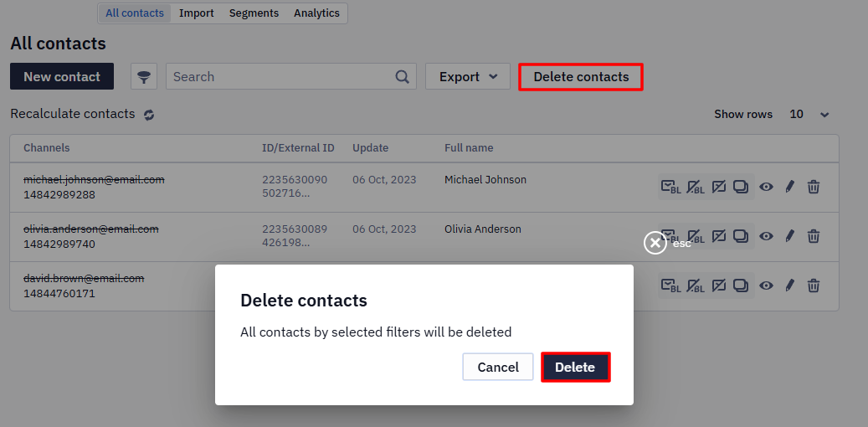Screen dimensions: 868x427
Task: Expand the Export dropdown
Action: click(468, 76)
